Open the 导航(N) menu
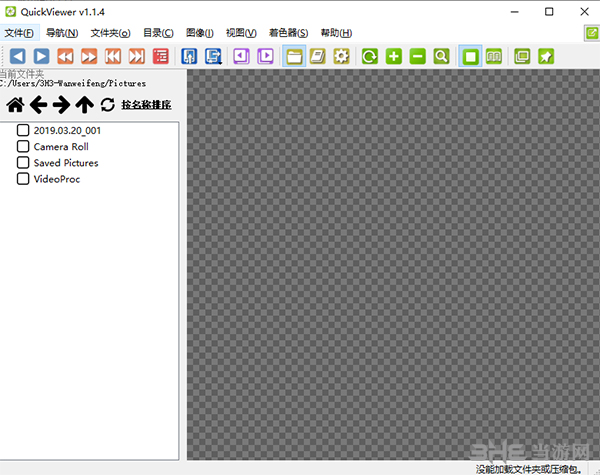The height and width of the screenshot is (475, 600). (x=62, y=33)
